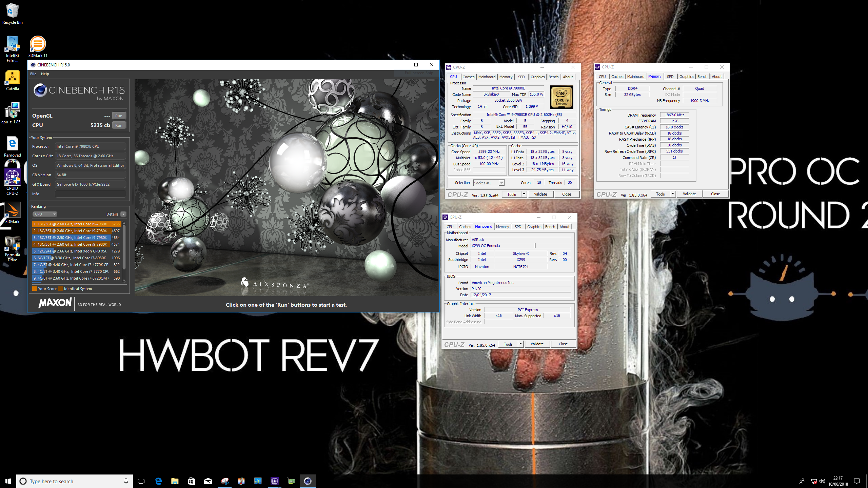868x488 pixels.
Task: Click Validate in the Memory window
Action: 689,194
